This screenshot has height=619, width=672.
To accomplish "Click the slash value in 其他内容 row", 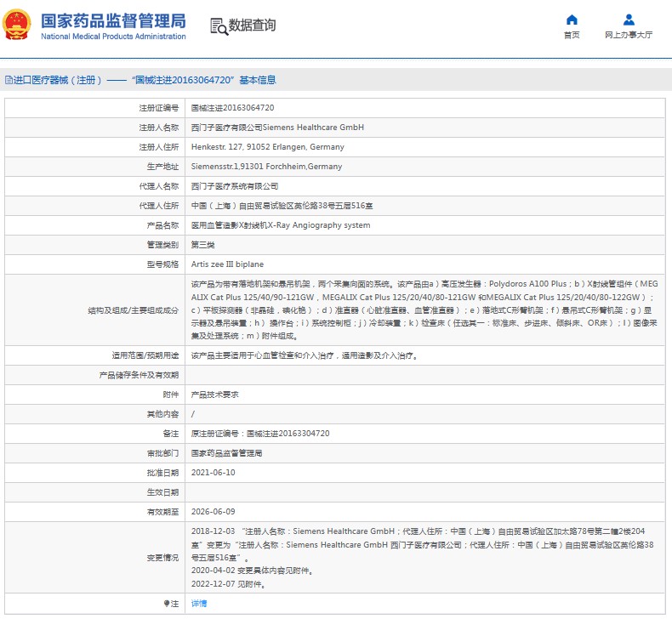I will point(193,414).
